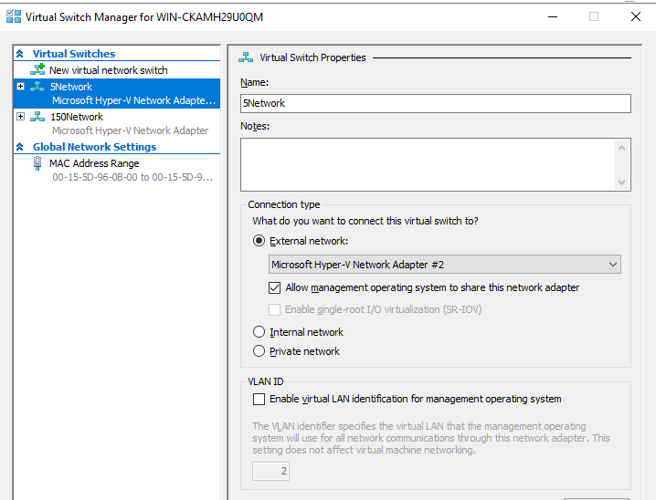
Task: Click the Name field containing 5Network
Action: 436,103
